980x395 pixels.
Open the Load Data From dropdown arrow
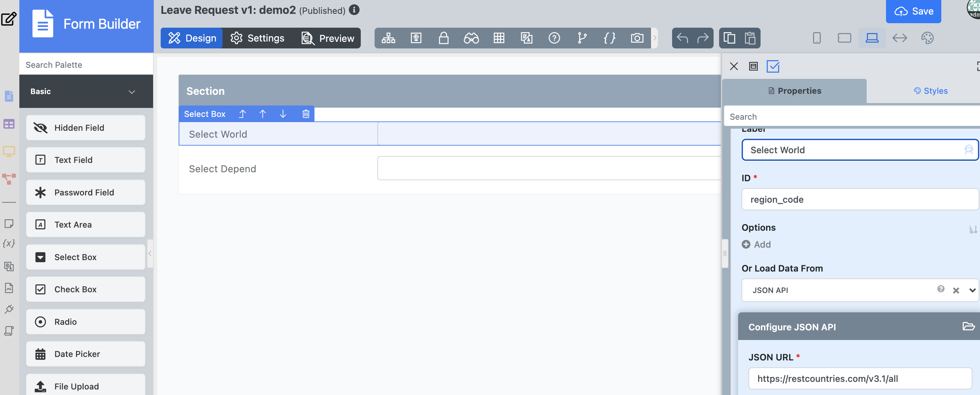click(972, 290)
